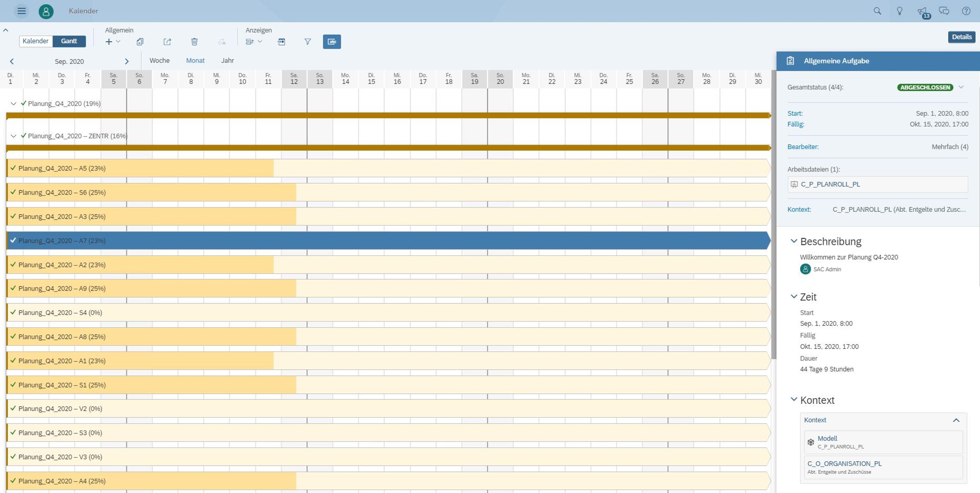
Task: Toggle the show labels toolbar button
Action: pos(332,42)
